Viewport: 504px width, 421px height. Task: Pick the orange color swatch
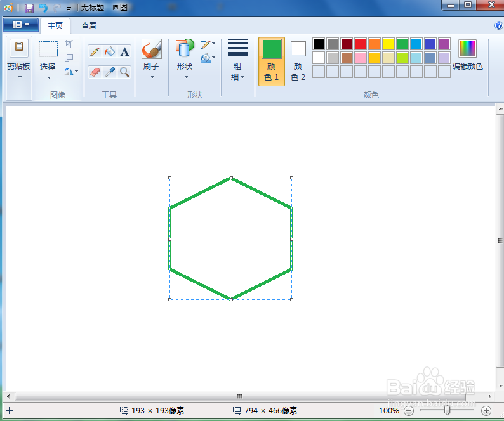coord(375,44)
